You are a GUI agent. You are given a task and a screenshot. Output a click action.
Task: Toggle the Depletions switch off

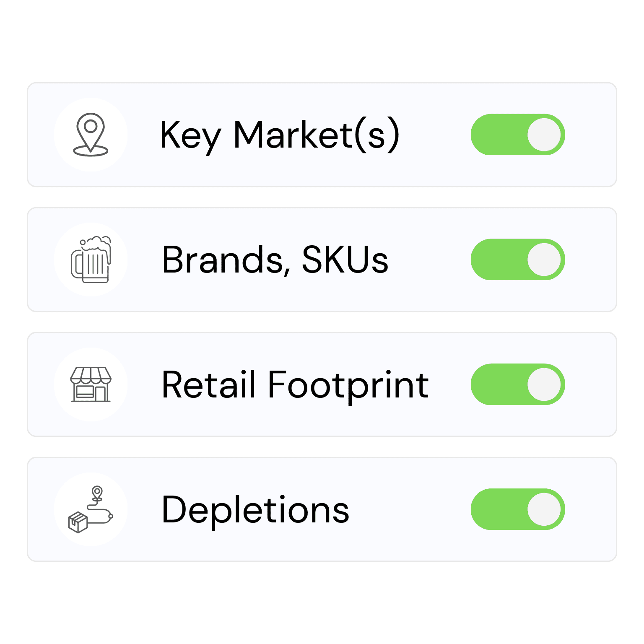pyautogui.click(x=517, y=509)
